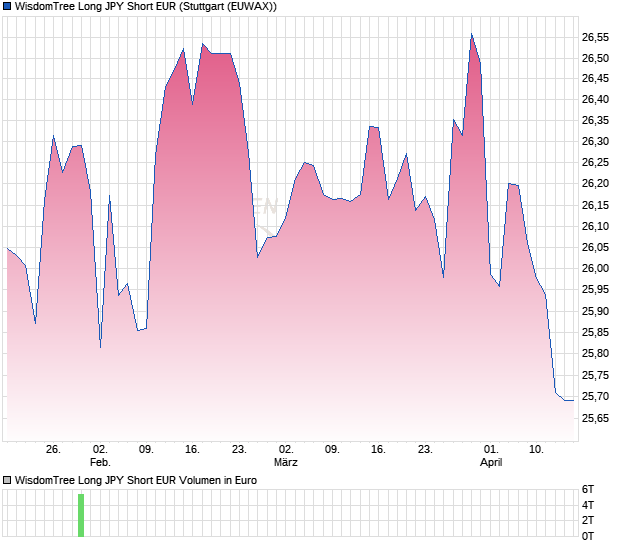Click the price axis label 26,30

tap(595, 141)
